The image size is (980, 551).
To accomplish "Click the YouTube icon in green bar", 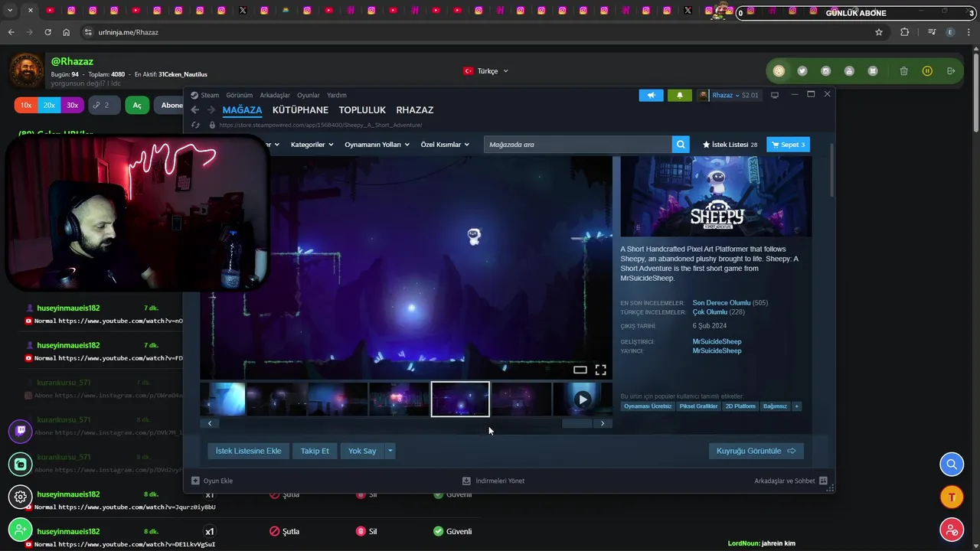I will tap(849, 71).
